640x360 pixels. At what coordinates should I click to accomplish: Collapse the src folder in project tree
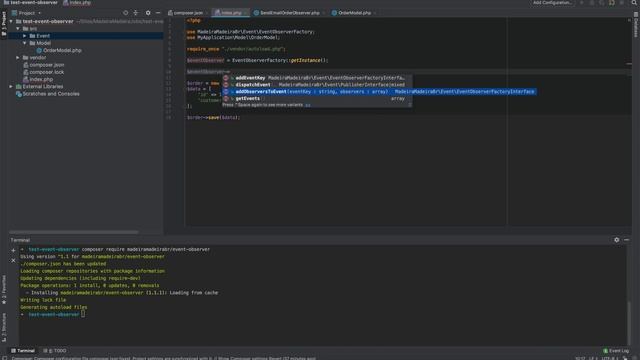pos(18,29)
